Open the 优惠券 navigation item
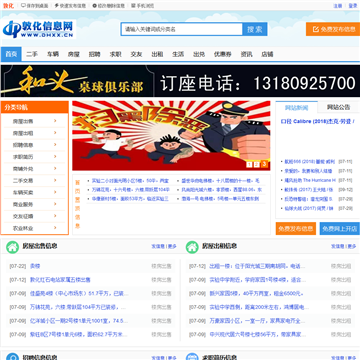 (x=223, y=54)
